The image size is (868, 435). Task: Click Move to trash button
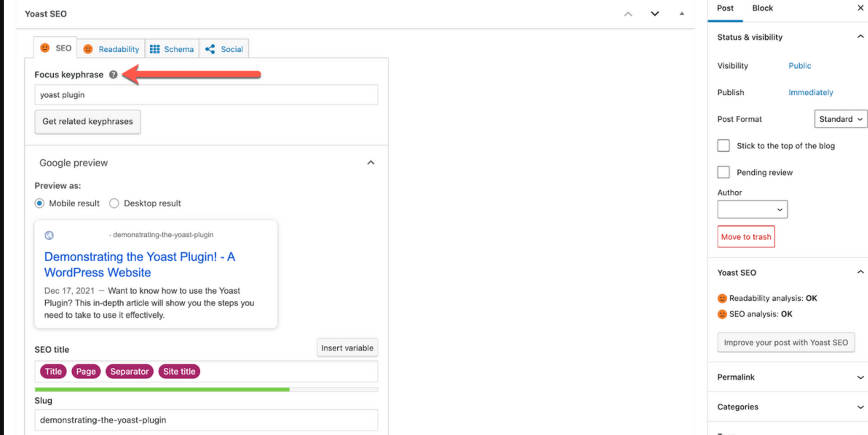coord(746,237)
